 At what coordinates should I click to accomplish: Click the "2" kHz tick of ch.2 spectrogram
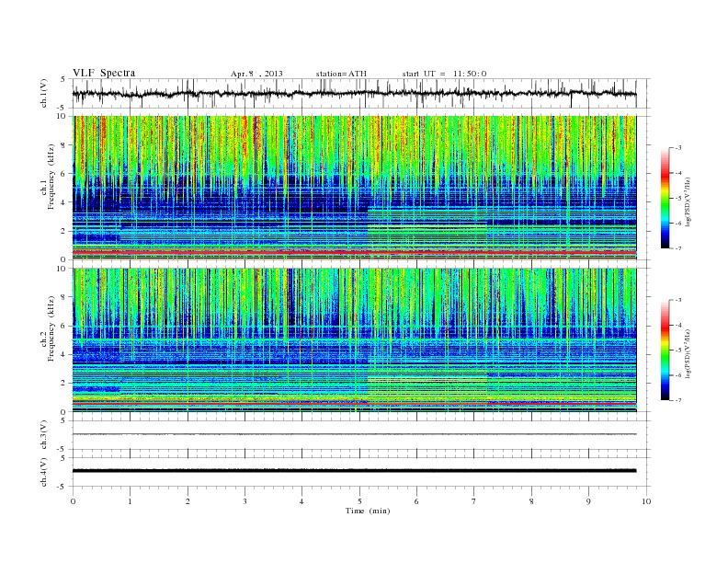(x=64, y=384)
